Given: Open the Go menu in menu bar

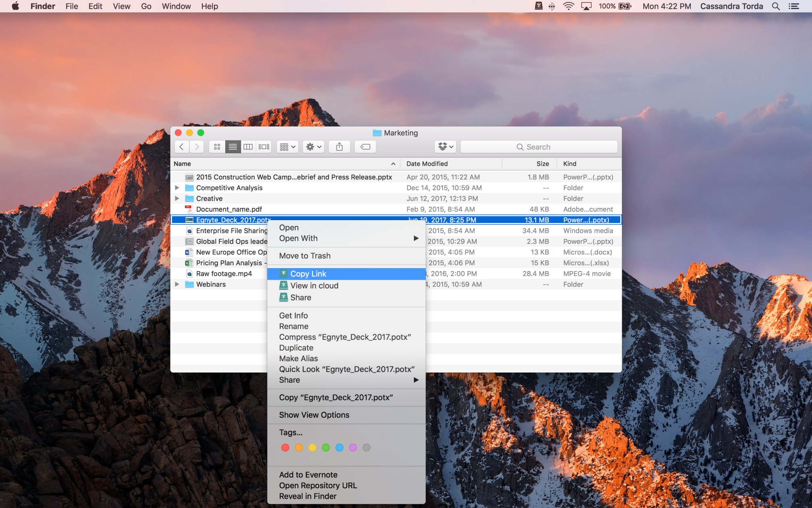Looking at the screenshot, I should click(146, 6).
